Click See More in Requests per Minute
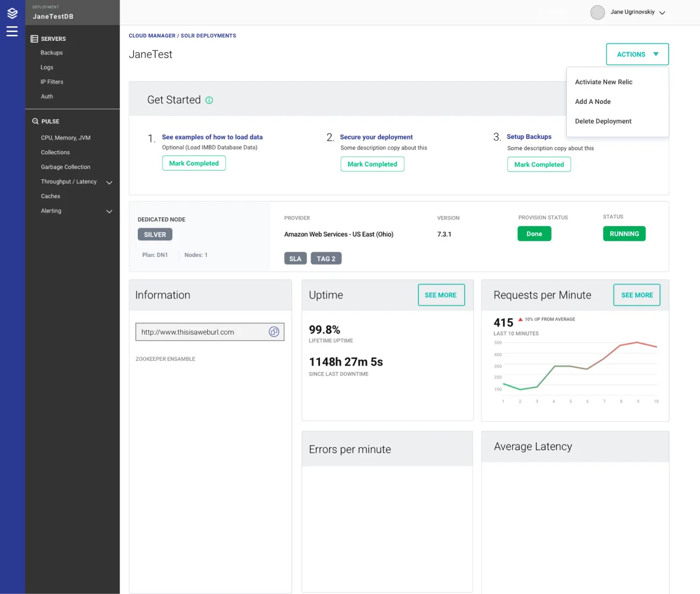The height and width of the screenshot is (594, 700). click(x=636, y=295)
